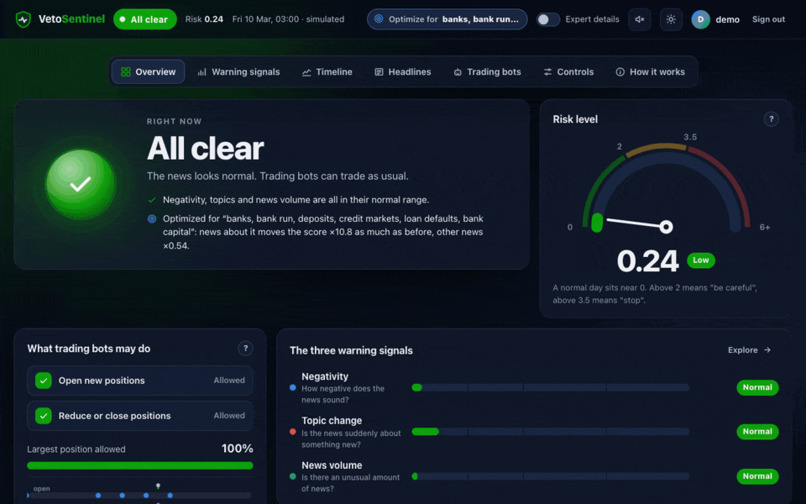Click the News volume green dot
Viewport: 806px width, 504px height.
(293, 477)
